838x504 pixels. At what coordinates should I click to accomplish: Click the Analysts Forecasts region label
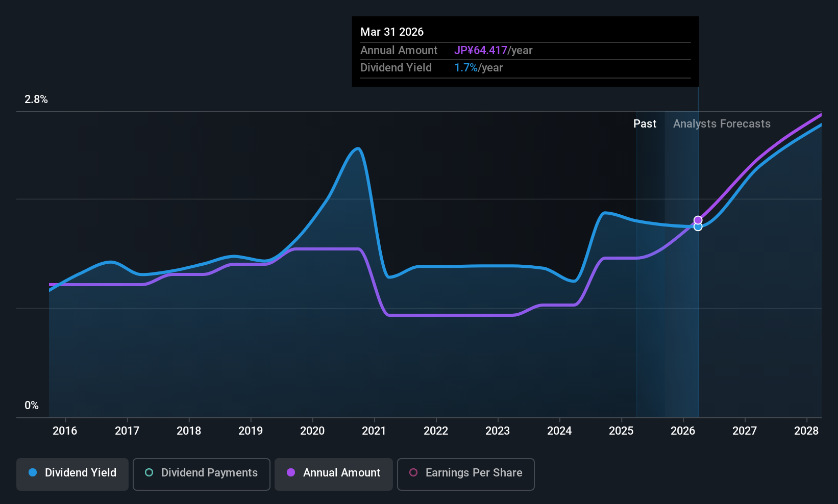[x=722, y=124]
